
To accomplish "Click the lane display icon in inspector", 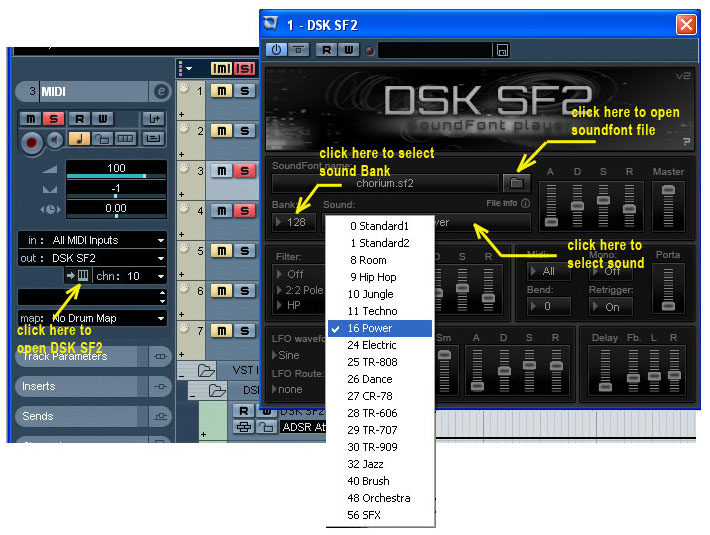I will coord(125,139).
